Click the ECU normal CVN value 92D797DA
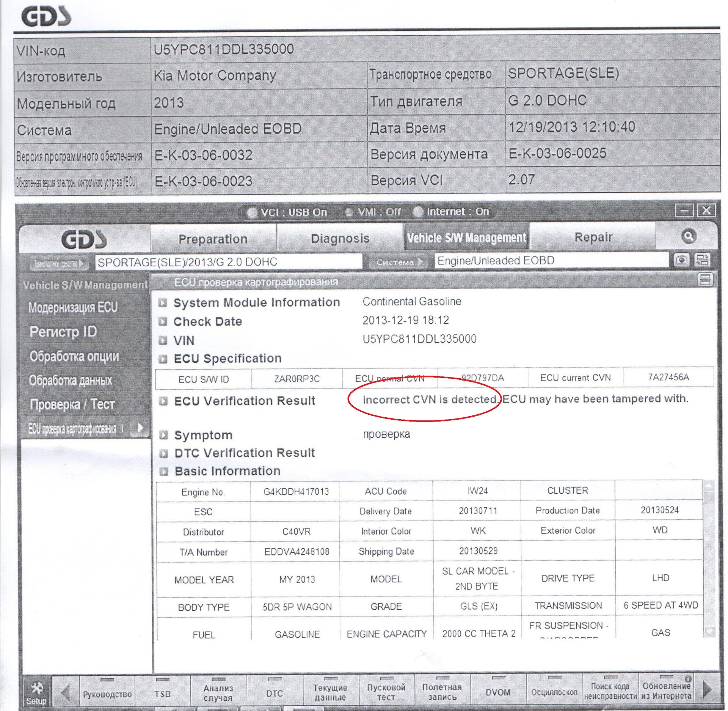Viewport: 728px width, 711px height. pyautogui.click(x=483, y=378)
